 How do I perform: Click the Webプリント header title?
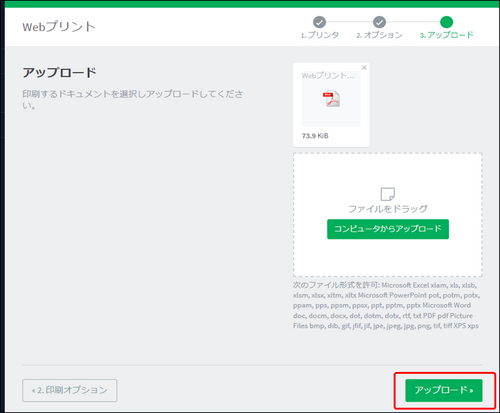tap(59, 27)
